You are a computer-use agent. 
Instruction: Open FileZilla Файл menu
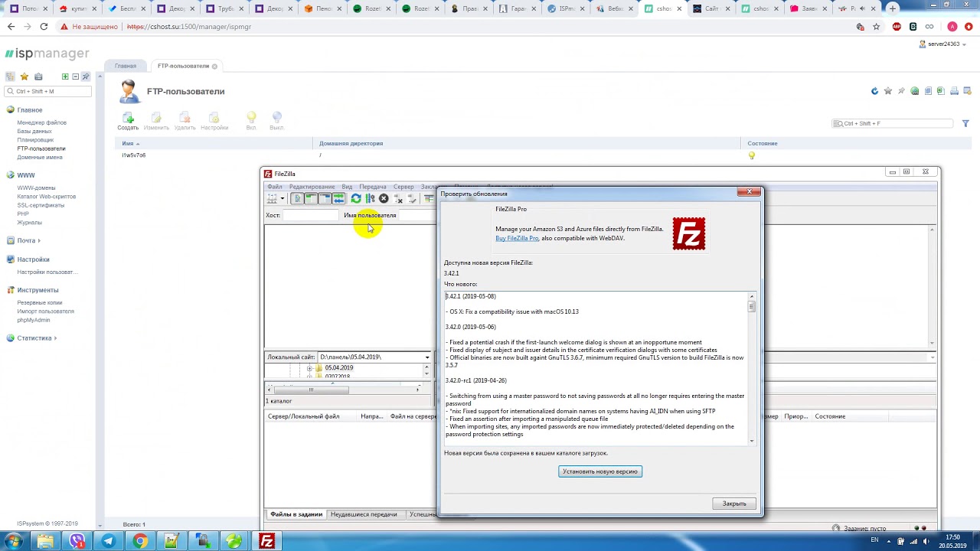click(274, 187)
